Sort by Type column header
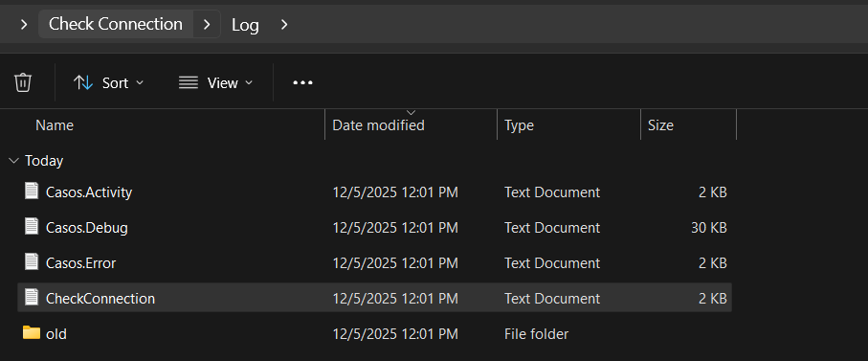Screen dimensions: 868x361 519,125
